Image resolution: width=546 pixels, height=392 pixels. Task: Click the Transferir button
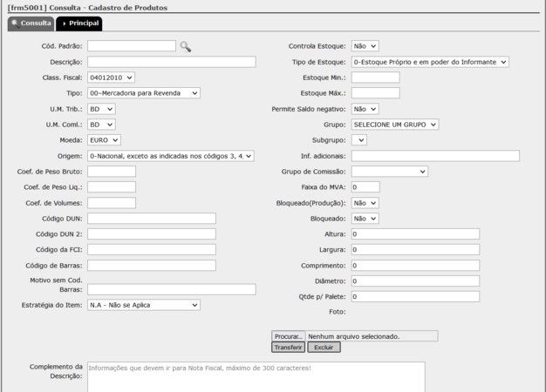click(289, 347)
